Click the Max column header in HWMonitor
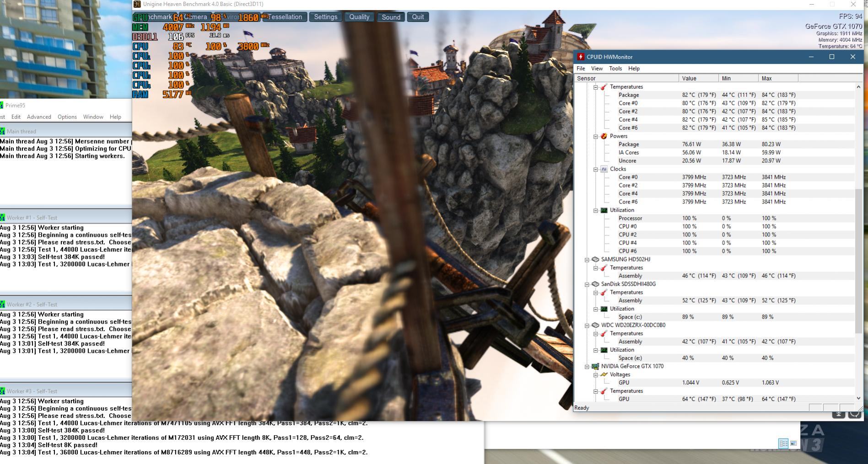This screenshot has width=868, height=464. pyautogui.click(x=778, y=78)
